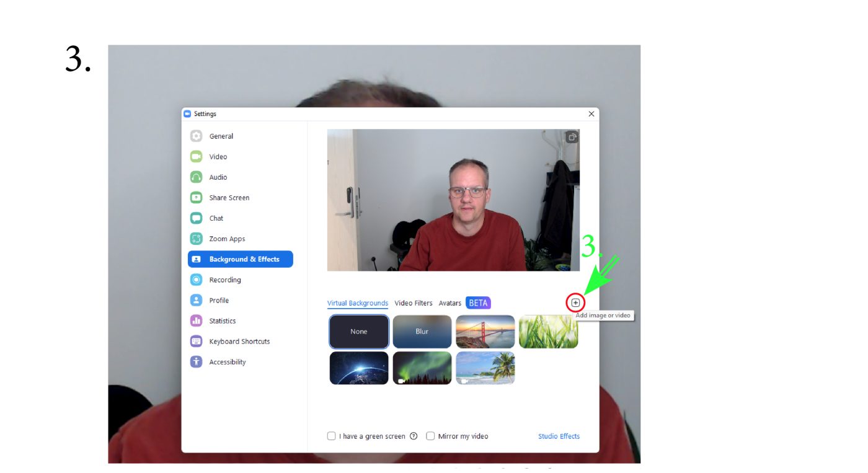Click the Statistics label
The height and width of the screenshot is (473, 868).
(223, 321)
